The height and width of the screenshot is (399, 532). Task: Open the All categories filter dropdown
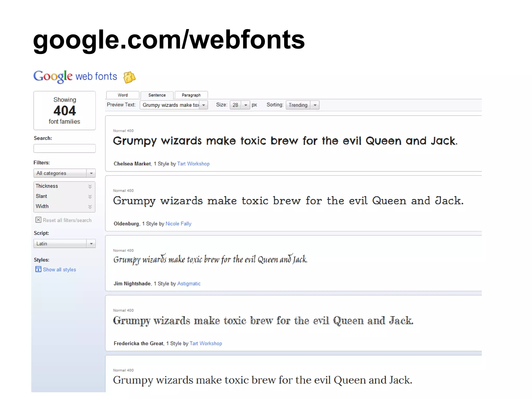[x=64, y=173]
